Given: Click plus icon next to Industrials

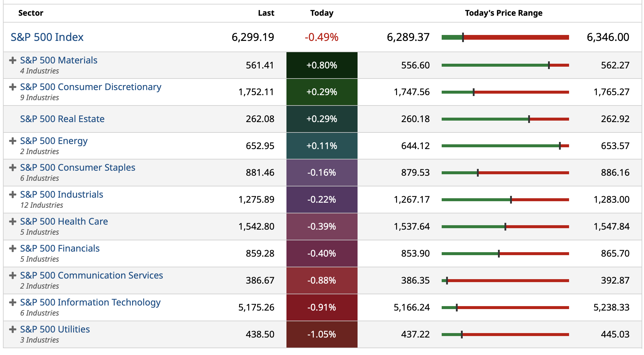Looking at the screenshot, I should [12, 195].
